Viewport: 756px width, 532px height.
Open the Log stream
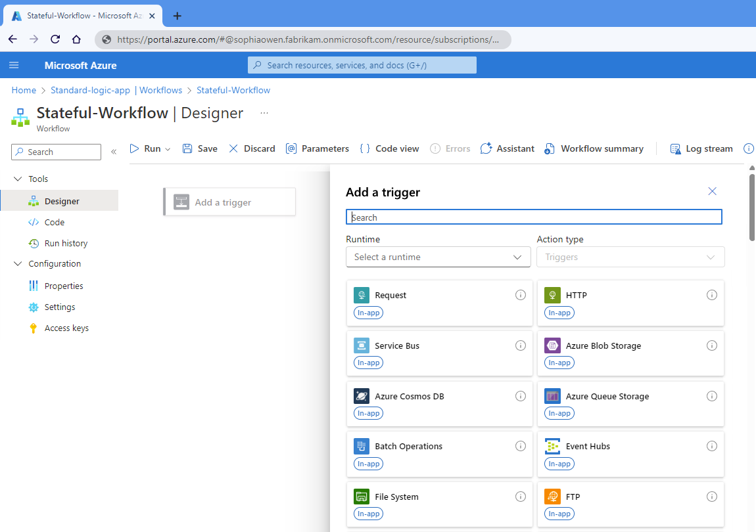coord(701,148)
